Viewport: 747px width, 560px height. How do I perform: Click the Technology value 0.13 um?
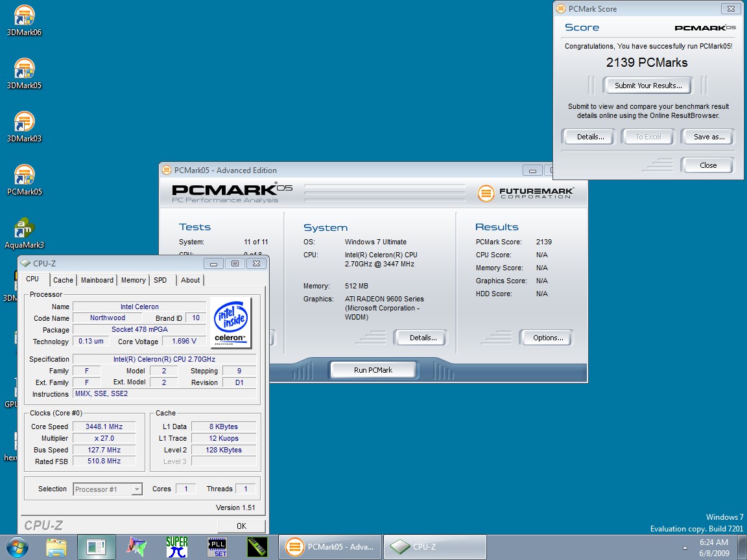[91, 341]
